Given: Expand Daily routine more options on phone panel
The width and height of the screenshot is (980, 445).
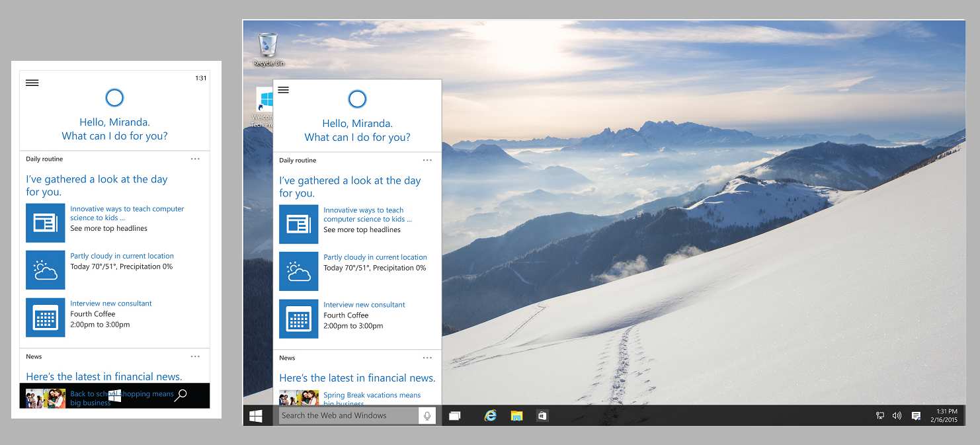Looking at the screenshot, I should (x=195, y=159).
